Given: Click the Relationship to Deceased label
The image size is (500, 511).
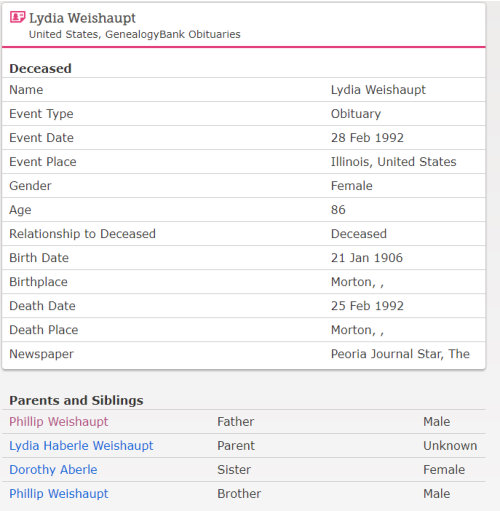Looking at the screenshot, I should pos(82,234).
